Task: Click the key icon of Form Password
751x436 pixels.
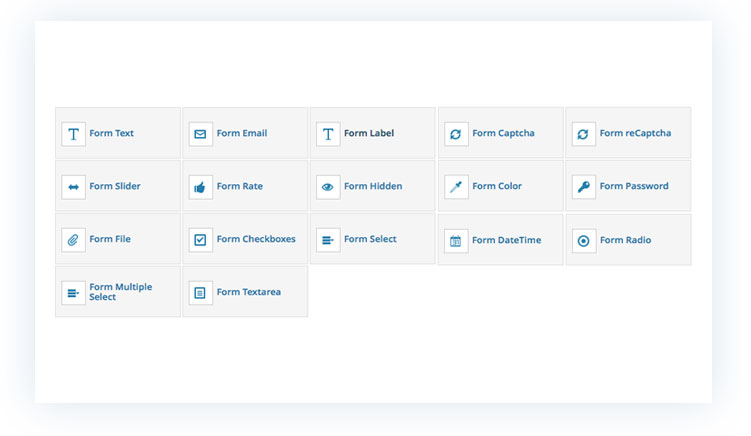Action: pos(583,187)
